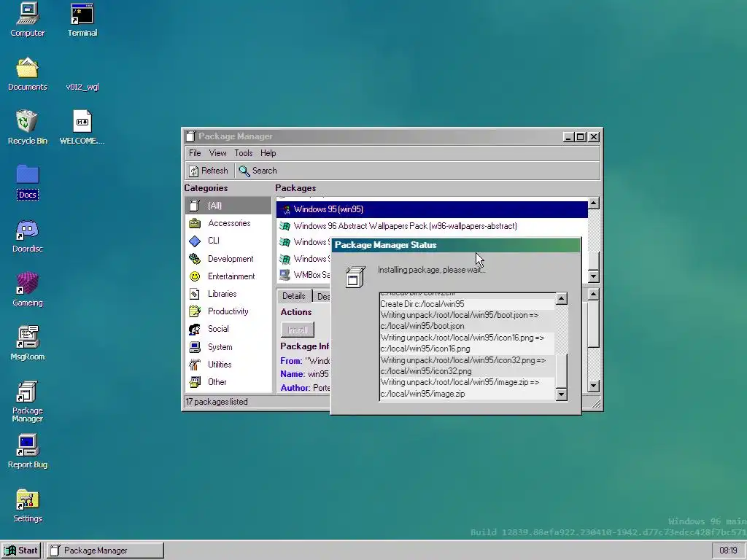The width and height of the screenshot is (747, 560).
Task: Click the Package Manager Status title bar
Action: point(456,245)
